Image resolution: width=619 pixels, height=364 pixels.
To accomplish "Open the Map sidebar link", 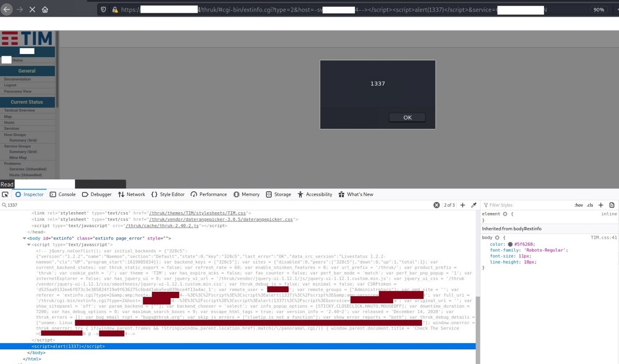I will point(8,116).
